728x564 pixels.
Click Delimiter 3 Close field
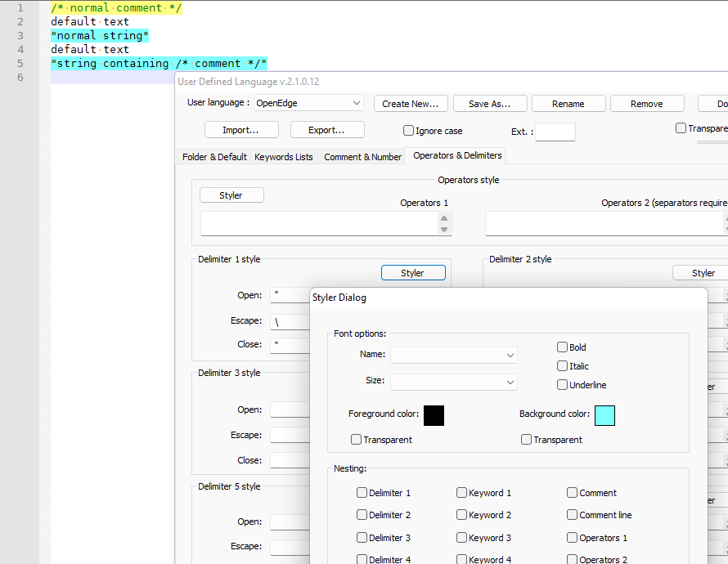point(290,460)
